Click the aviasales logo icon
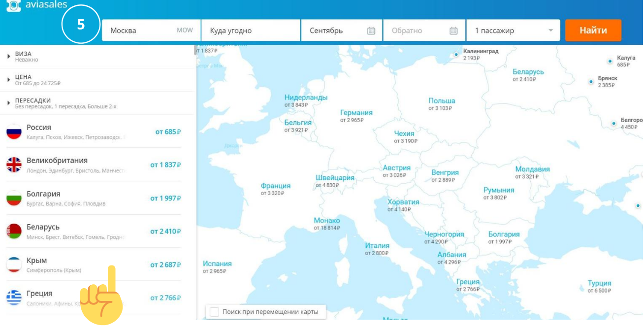Screen dimensions: 644x331 [13, 5]
